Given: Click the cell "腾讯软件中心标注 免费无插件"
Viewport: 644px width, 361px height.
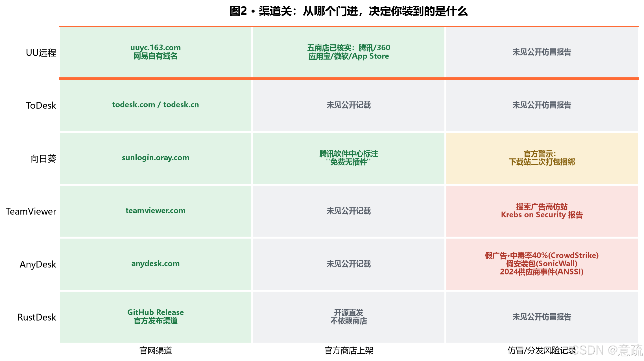Looking at the screenshot, I should click(349, 158).
